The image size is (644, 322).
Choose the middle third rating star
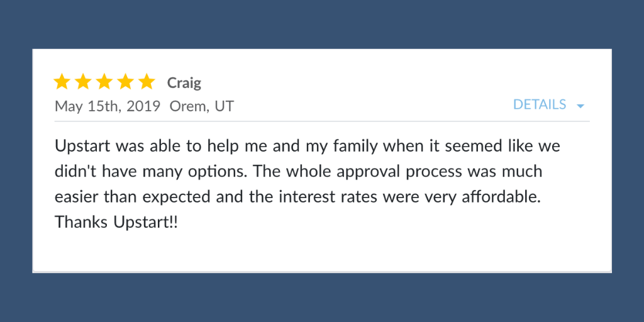click(x=104, y=82)
